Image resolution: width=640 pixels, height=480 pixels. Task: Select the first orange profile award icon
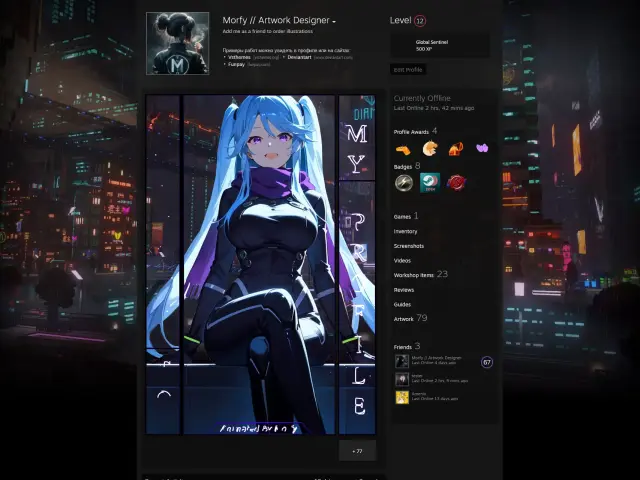[403, 149]
